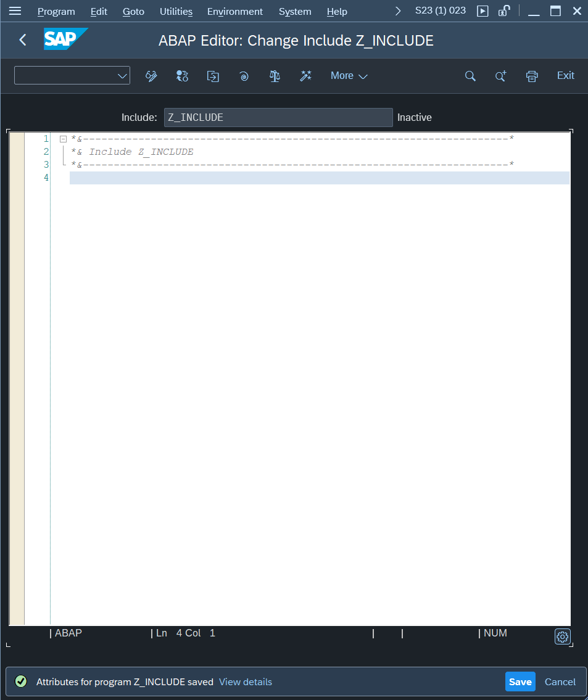The image size is (588, 700).
Task: Click the spiral pretty-printer icon
Action: (244, 75)
